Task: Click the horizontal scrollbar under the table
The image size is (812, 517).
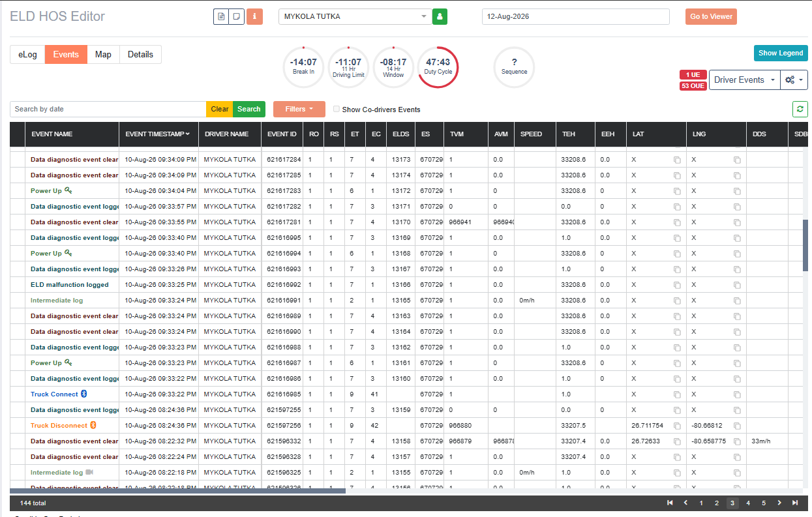Action: click(x=177, y=491)
